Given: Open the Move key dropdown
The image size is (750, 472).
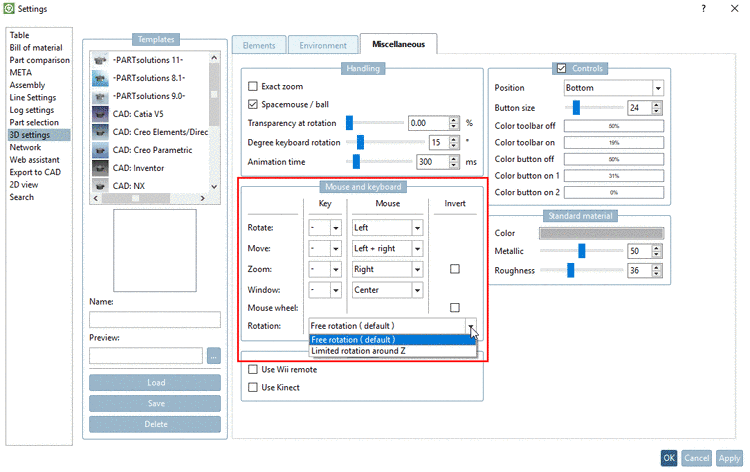Looking at the screenshot, I should 325,248.
